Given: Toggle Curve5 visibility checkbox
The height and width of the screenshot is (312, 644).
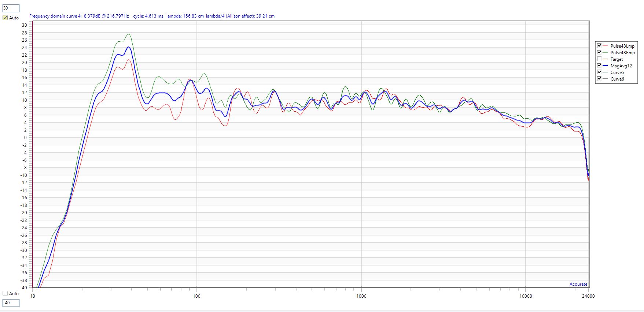Looking at the screenshot, I should [x=599, y=72].
